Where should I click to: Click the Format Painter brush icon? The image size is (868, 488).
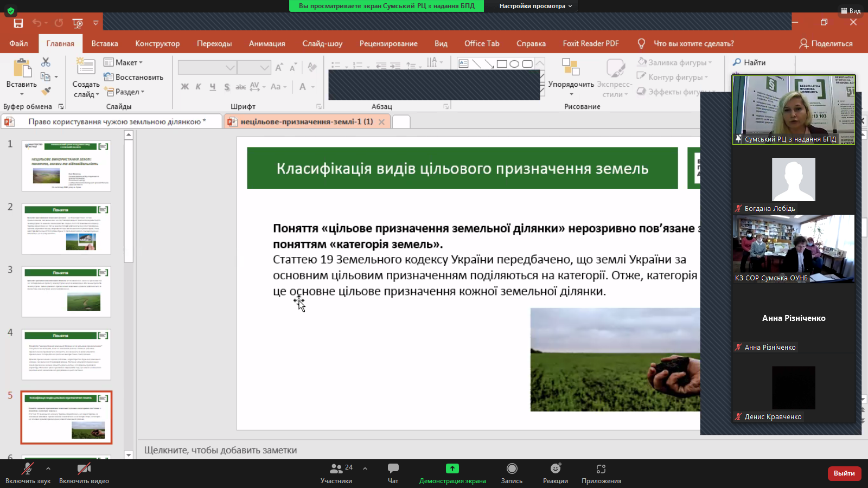click(46, 91)
